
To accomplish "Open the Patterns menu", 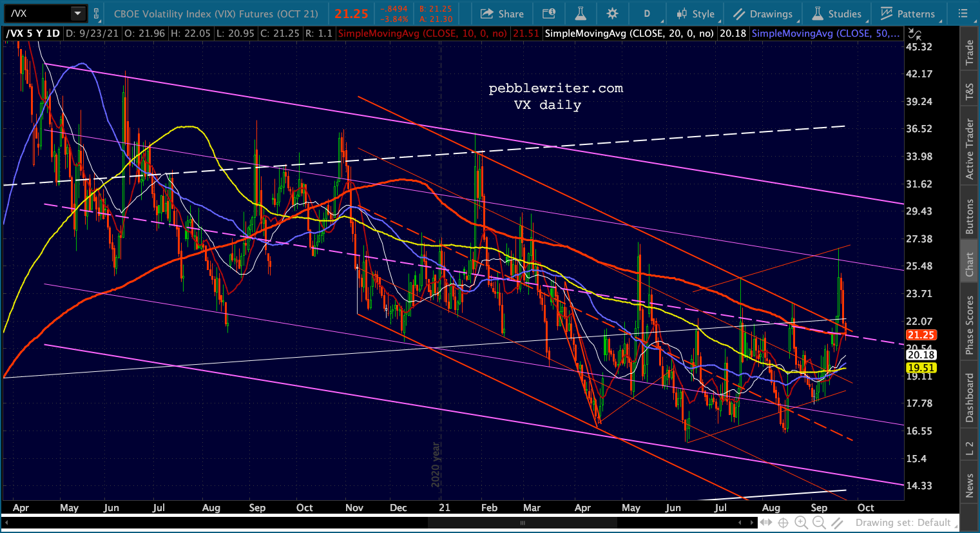I will point(908,14).
